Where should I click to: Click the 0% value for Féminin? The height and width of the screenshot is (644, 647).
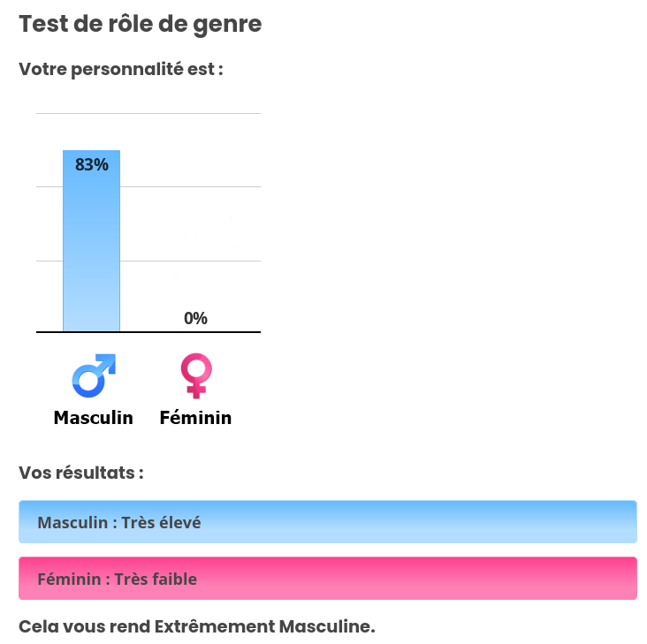(195, 318)
